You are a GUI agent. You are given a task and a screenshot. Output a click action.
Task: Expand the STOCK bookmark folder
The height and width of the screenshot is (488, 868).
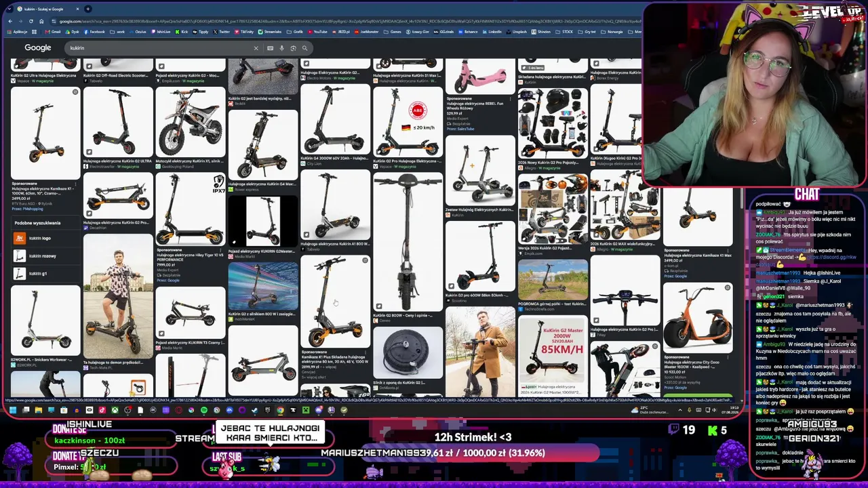[x=564, y=32]
